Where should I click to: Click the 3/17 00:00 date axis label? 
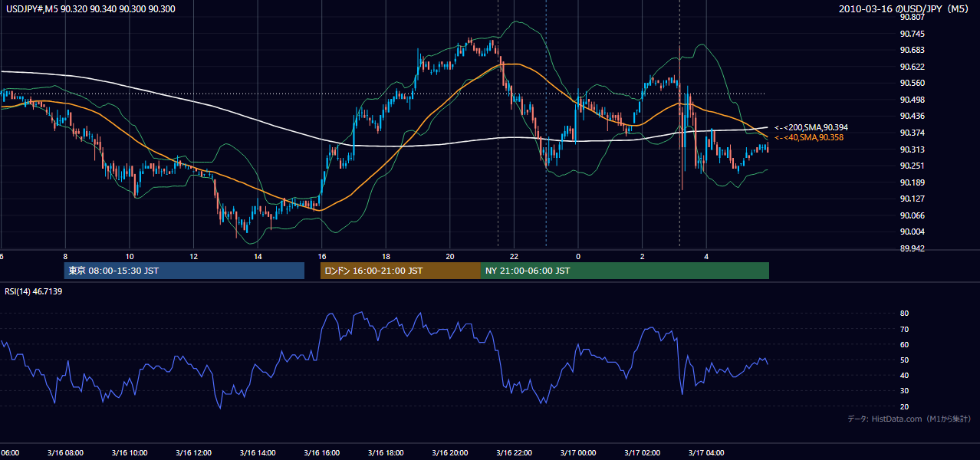[578, 453]
